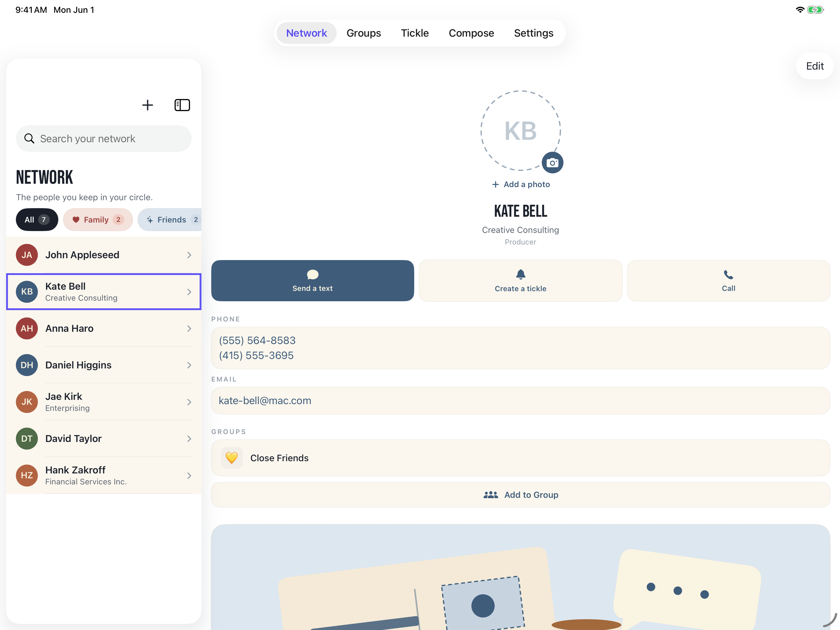Tap phone number (415) 555-3695
This screenshot has height=630, width=840.
(x=256, y=355)
